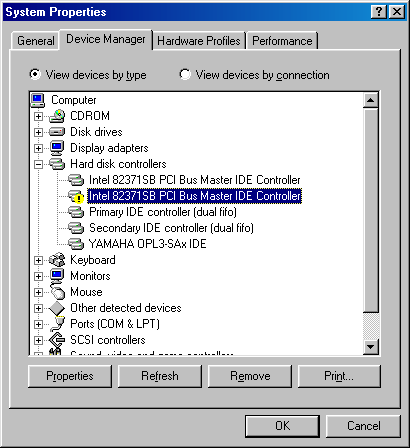This screenshot has width=410, height=448.
Task: Click the Other detected devices diamond icon
Action: [x=57, y=308]
